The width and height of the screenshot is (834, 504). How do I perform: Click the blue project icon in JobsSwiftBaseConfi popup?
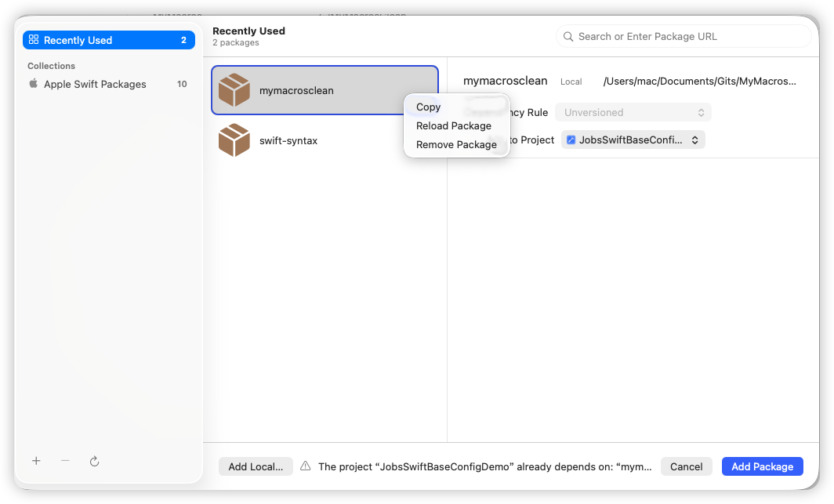[x=571, y=140]
